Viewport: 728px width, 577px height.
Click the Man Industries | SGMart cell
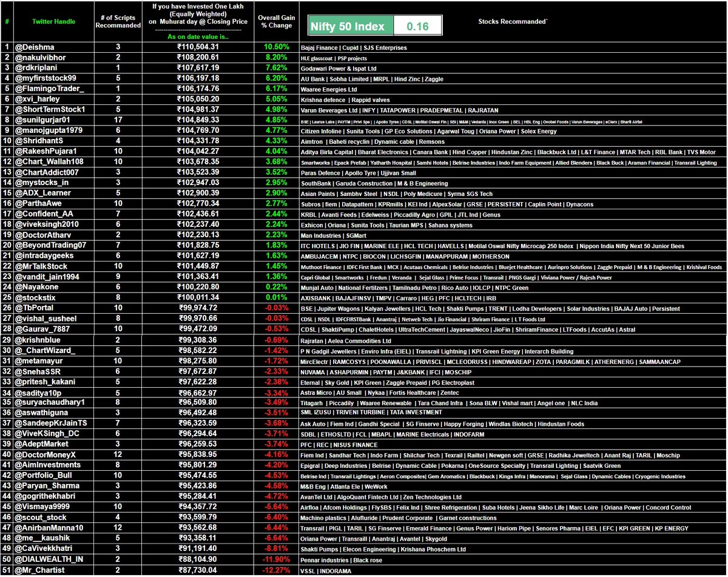(511, 235)
